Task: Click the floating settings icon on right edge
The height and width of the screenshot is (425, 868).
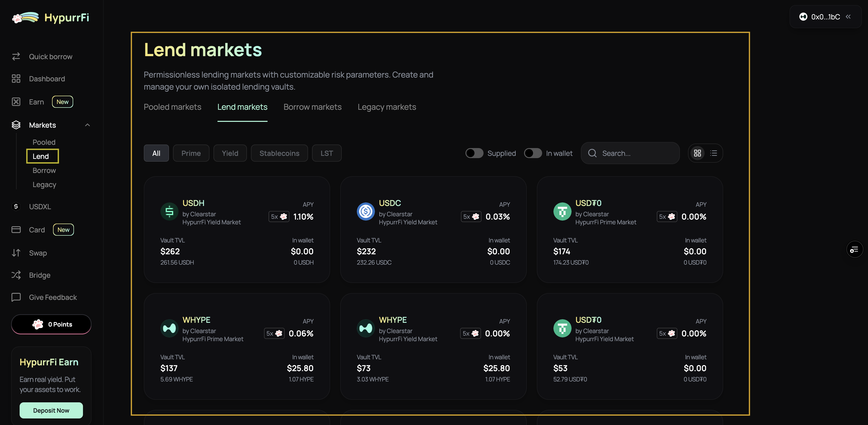Action: tap(855, 249)
